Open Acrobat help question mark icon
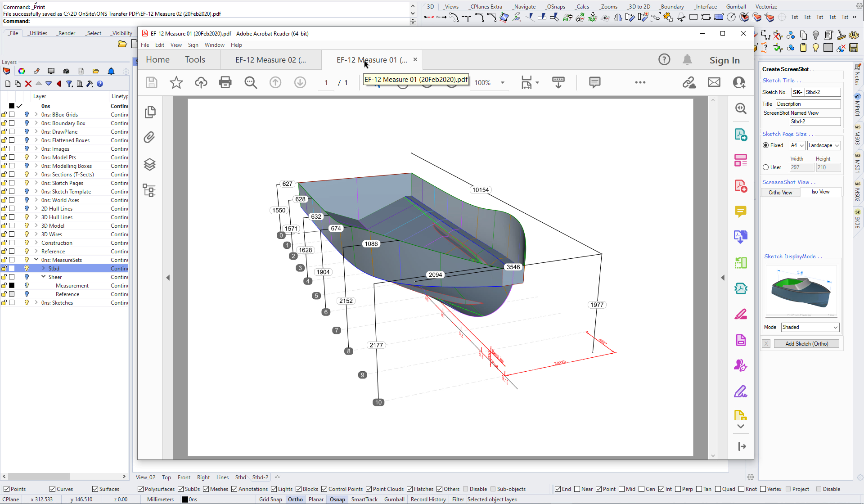Screen dimensions: 864x504 click(x=664, y=59)
